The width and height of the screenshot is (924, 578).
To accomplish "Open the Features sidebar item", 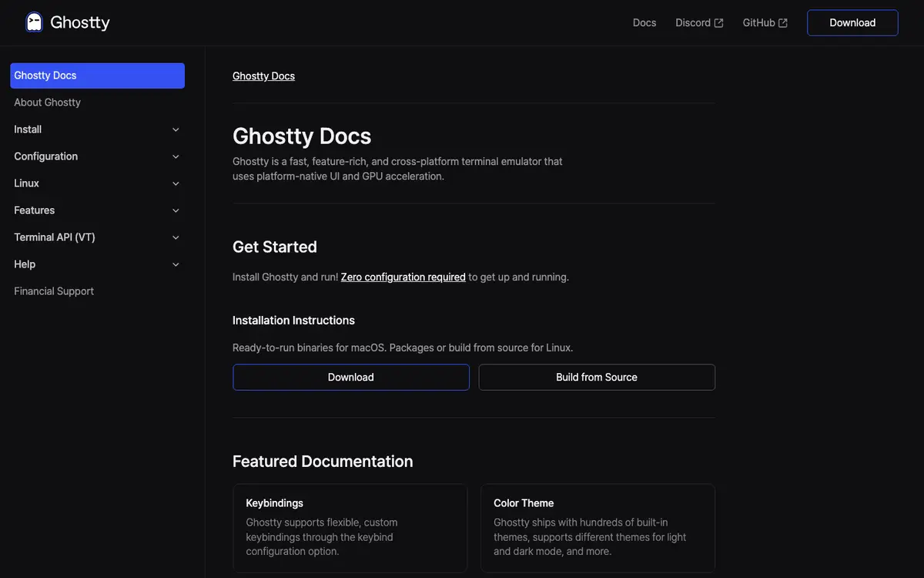I will (97, 210).
